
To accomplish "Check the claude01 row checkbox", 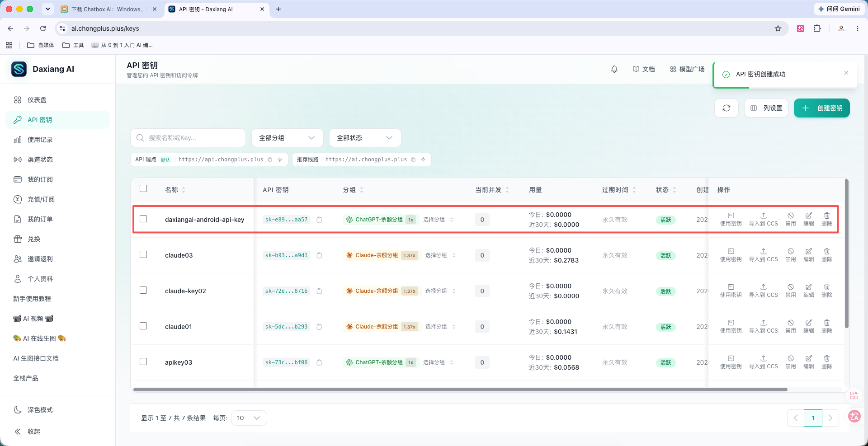I will (143, 326).
